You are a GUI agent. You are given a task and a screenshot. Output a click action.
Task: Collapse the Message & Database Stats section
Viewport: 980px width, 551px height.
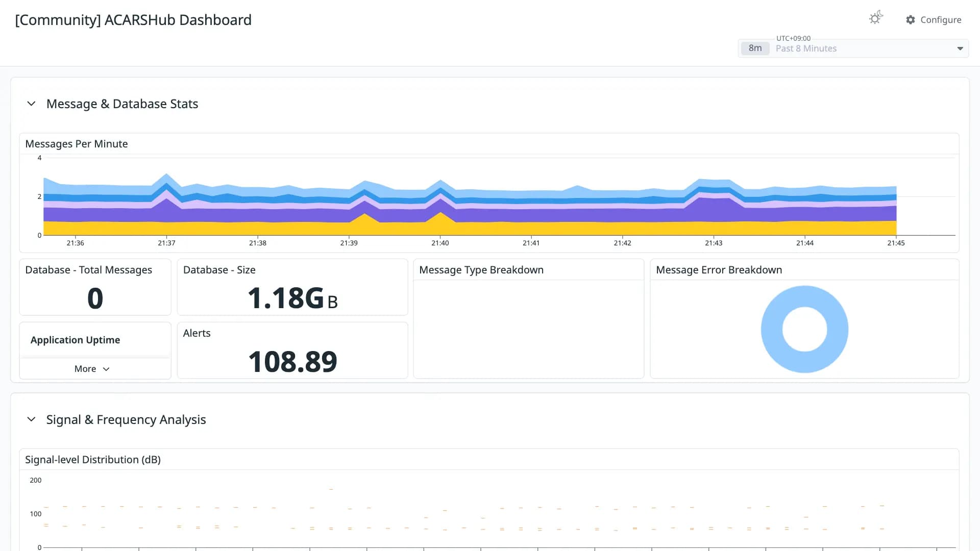[31, 104]
